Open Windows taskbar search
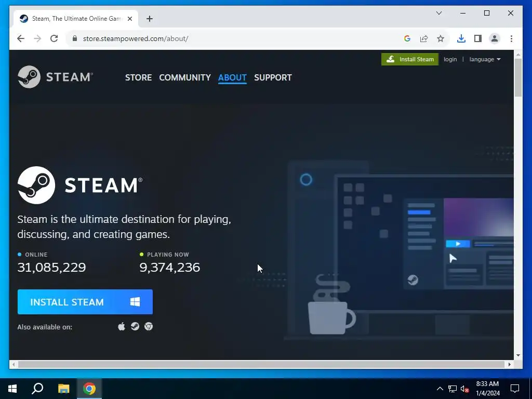 pyautogui.click(x=37, y=389)
